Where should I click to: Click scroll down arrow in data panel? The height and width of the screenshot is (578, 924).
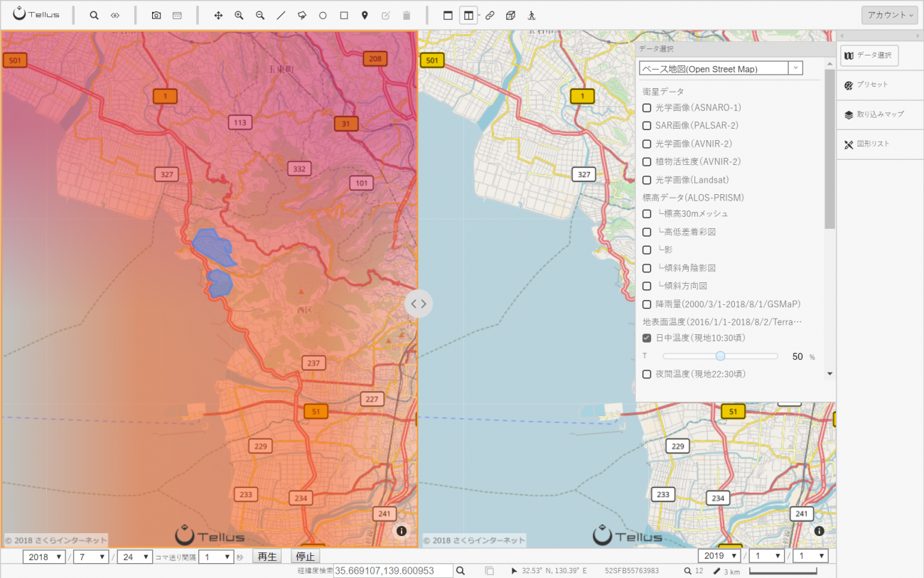[829, 374]
